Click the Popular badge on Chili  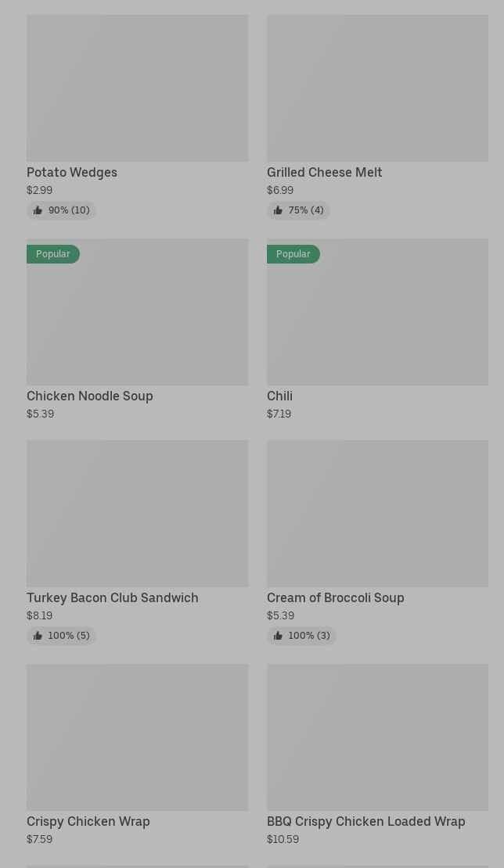point(293,254)
